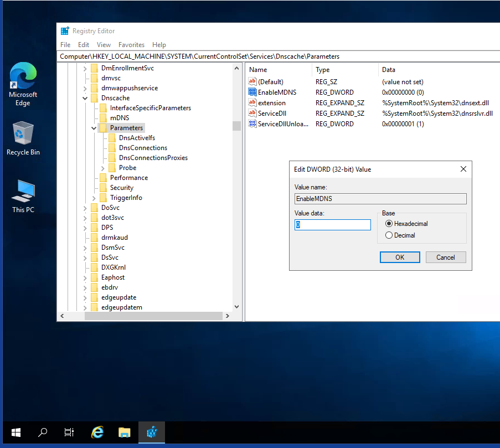
Task: Expand the Probe key
Action: click(102, 168)
